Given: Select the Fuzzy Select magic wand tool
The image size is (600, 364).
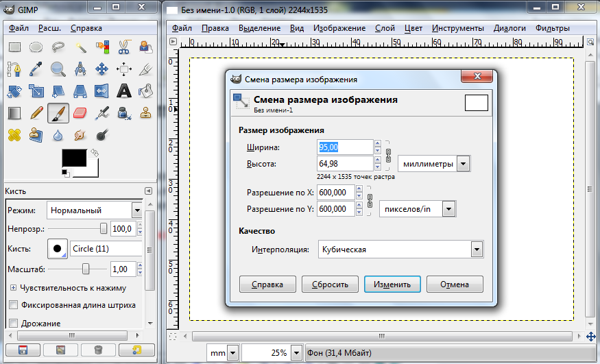Looking at the screenshot, I should 80,47.
